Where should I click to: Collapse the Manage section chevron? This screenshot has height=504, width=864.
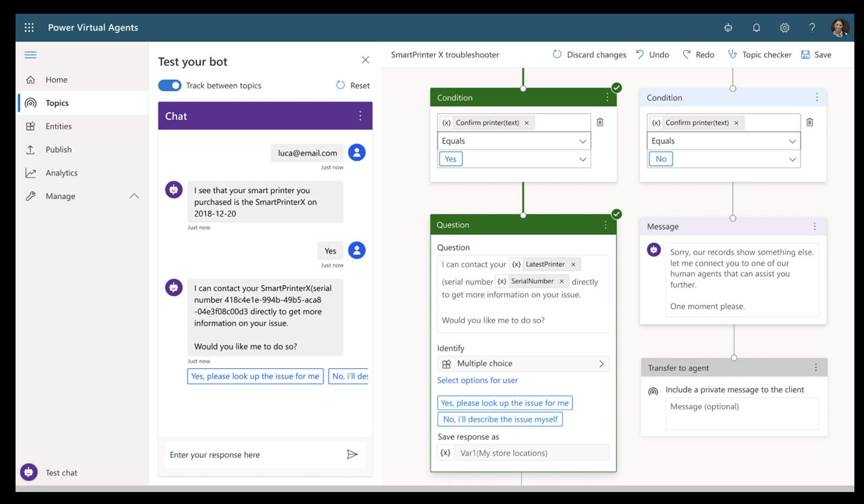click(134, 196)
